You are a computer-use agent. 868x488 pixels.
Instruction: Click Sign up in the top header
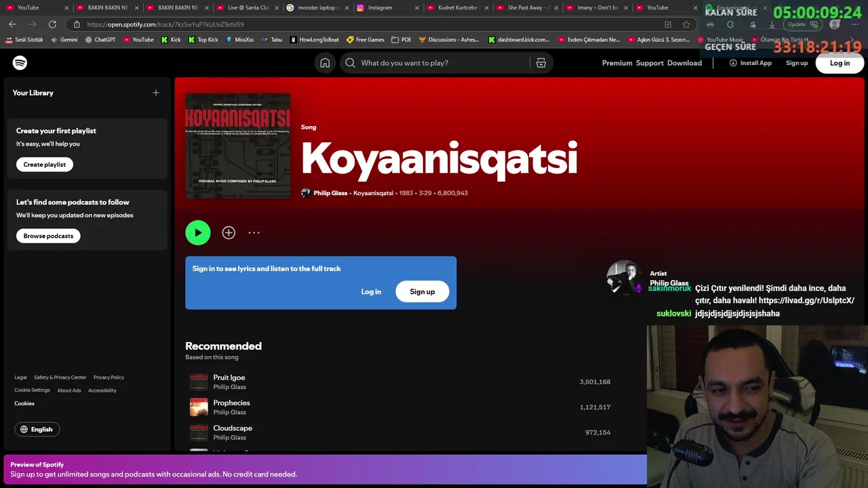797,63
